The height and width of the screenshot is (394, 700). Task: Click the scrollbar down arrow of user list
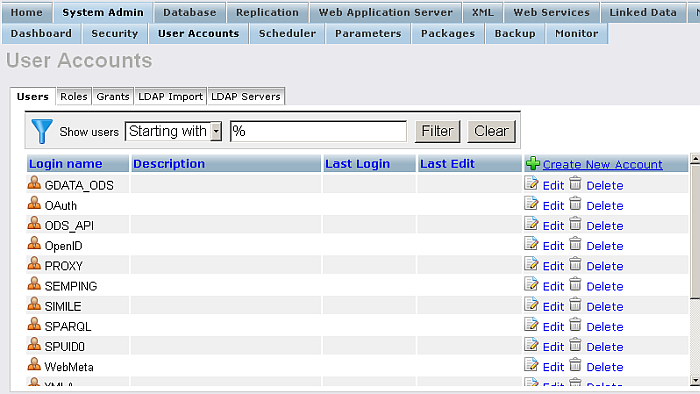coord(695,381)
